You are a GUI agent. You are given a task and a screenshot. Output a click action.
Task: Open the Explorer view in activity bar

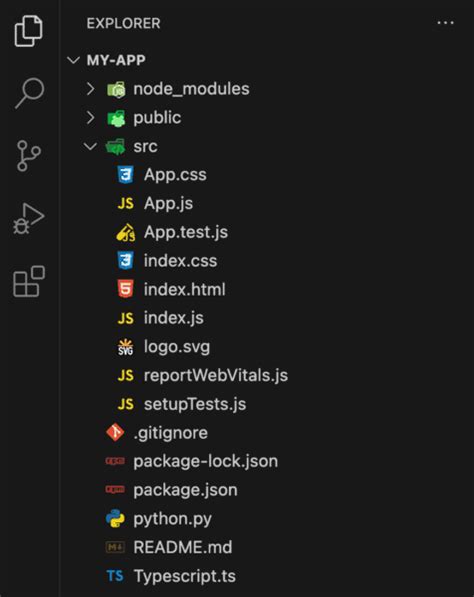tap(29, 31)
